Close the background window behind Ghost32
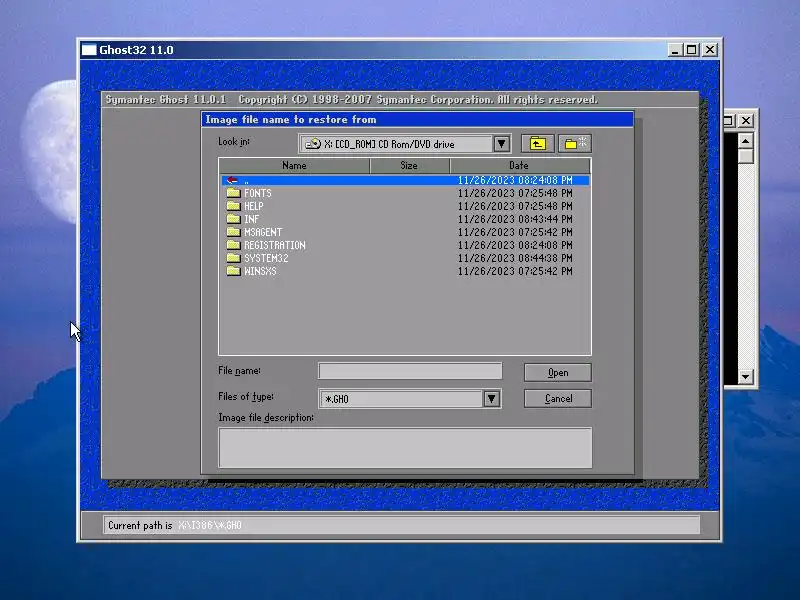The width and height of the screenshot is (800, 600). (x=746, y=120)
